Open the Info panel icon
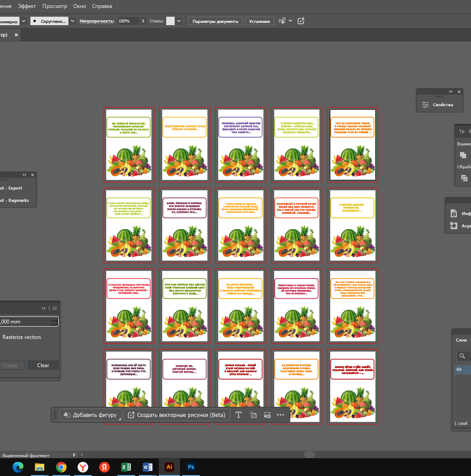The width and height of the screenshot is (471, 476). click(x=454, y=214)
